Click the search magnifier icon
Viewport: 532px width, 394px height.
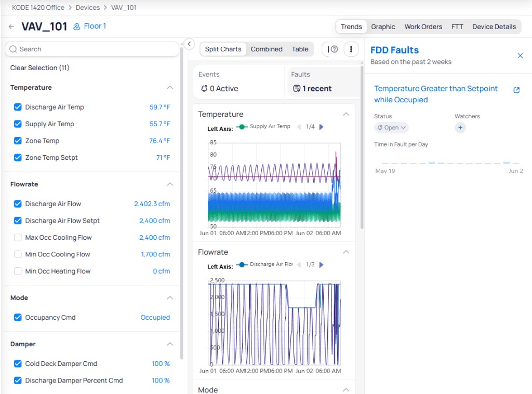13,49
